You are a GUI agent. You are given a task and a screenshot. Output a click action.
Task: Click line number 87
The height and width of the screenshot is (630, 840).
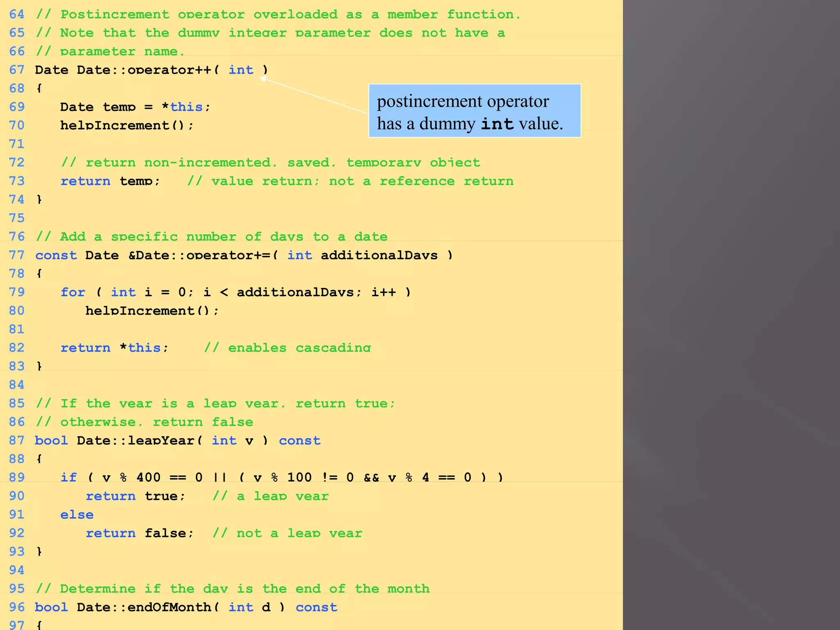pyautogui.click(x=17, y=440)
